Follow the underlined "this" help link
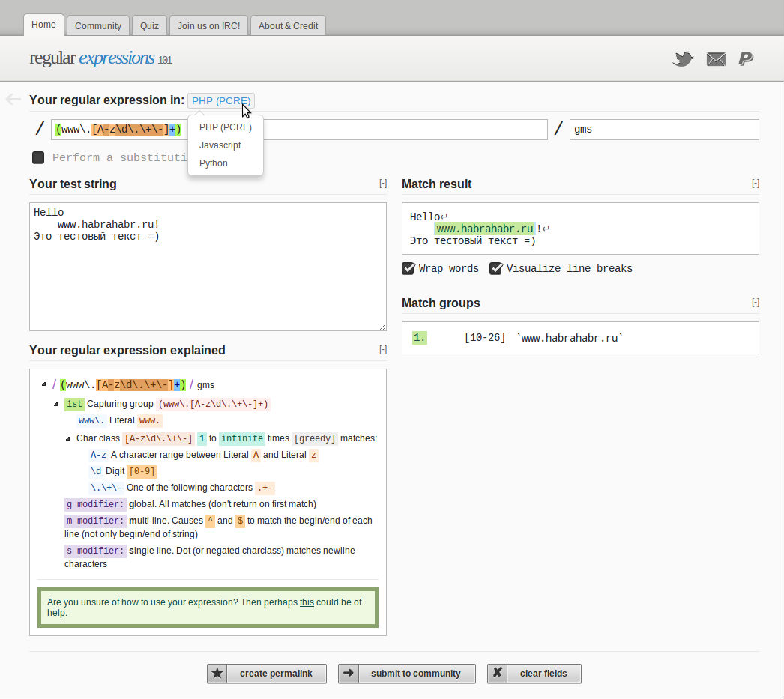This screenshot has height=699, width=784. 307,602
